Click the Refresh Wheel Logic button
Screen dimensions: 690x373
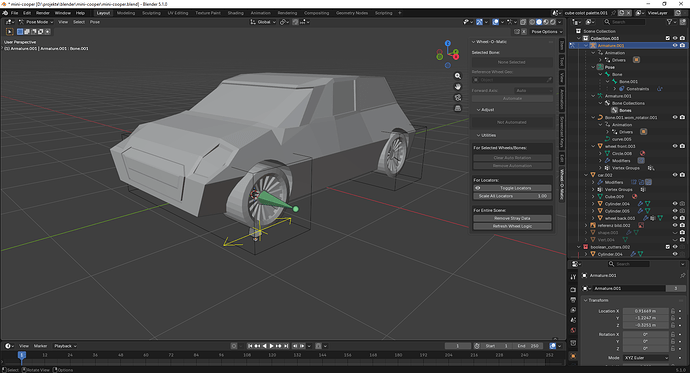tap(512, 226)
